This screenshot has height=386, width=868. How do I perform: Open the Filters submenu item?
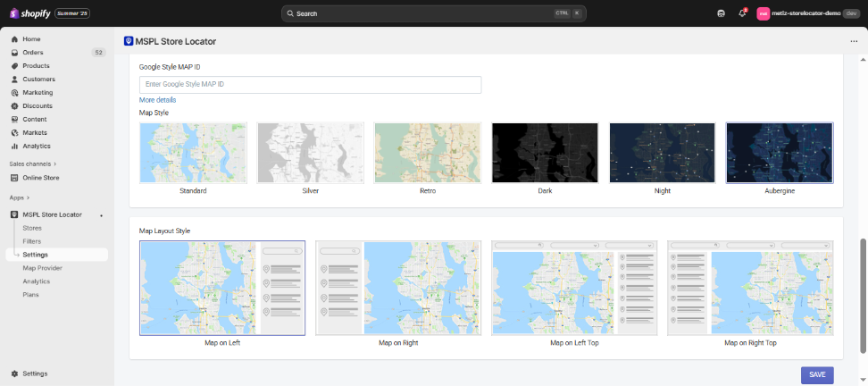(x=31, y=241)
